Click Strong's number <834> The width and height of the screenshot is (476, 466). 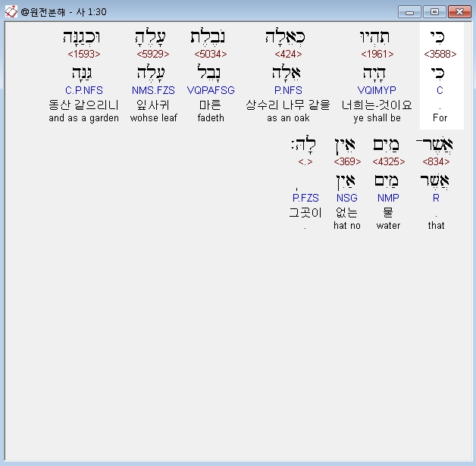point(436,161)
